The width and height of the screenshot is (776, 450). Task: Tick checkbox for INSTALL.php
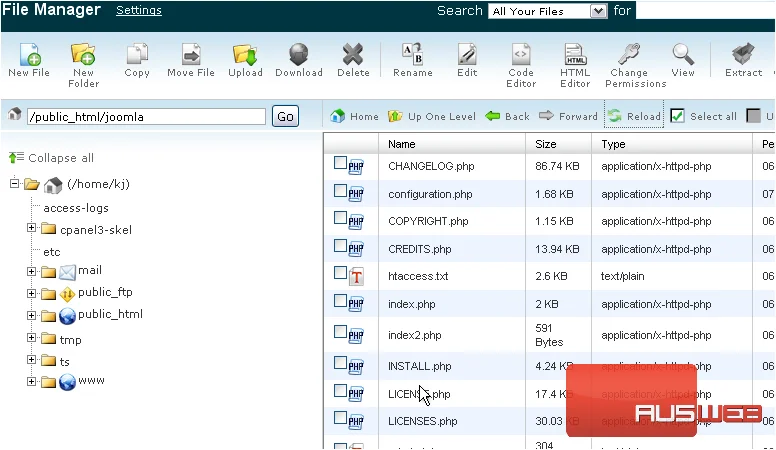(x=340, y=363)
